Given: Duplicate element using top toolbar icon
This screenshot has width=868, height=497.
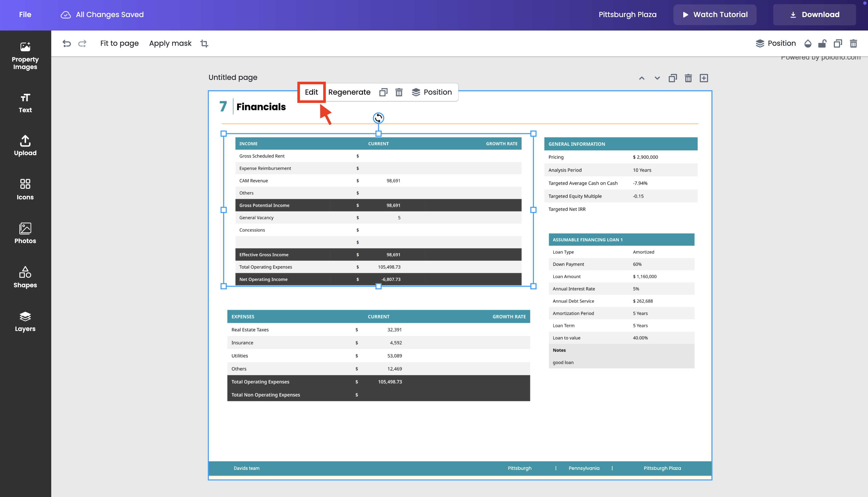Looking at the screenshot, I should 838,43.
